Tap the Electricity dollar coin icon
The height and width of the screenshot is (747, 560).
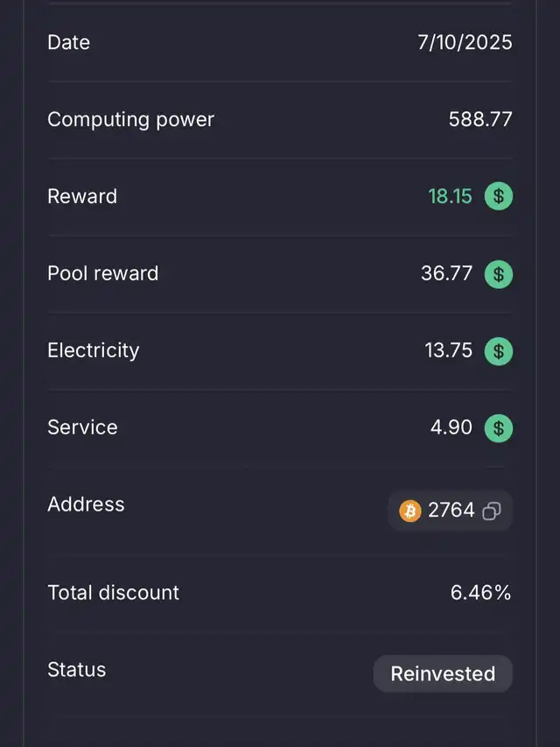tap(499, 351)
